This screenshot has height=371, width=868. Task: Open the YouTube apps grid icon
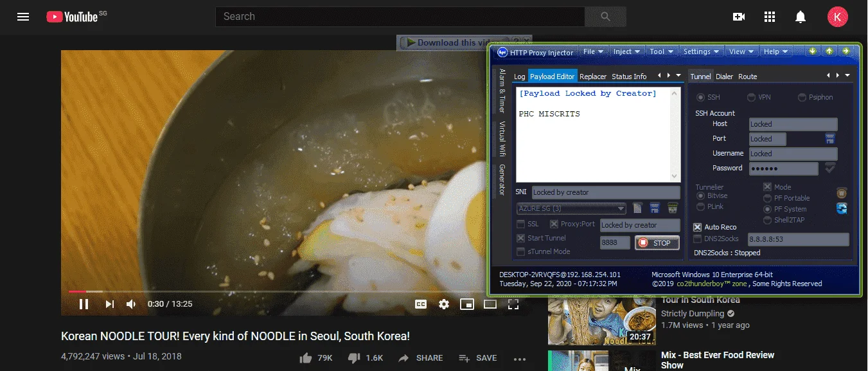point(770,17)
